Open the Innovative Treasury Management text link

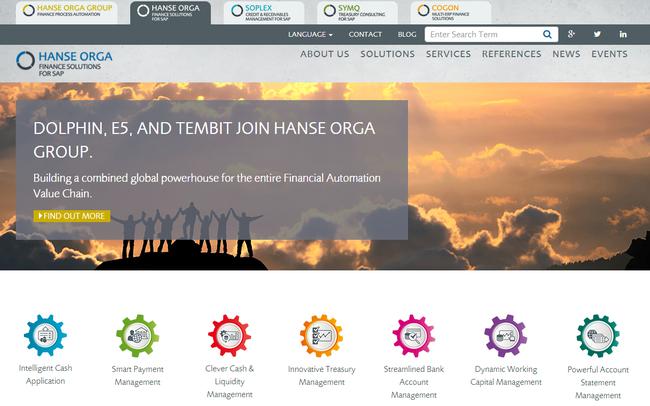(x=321, y=376)
